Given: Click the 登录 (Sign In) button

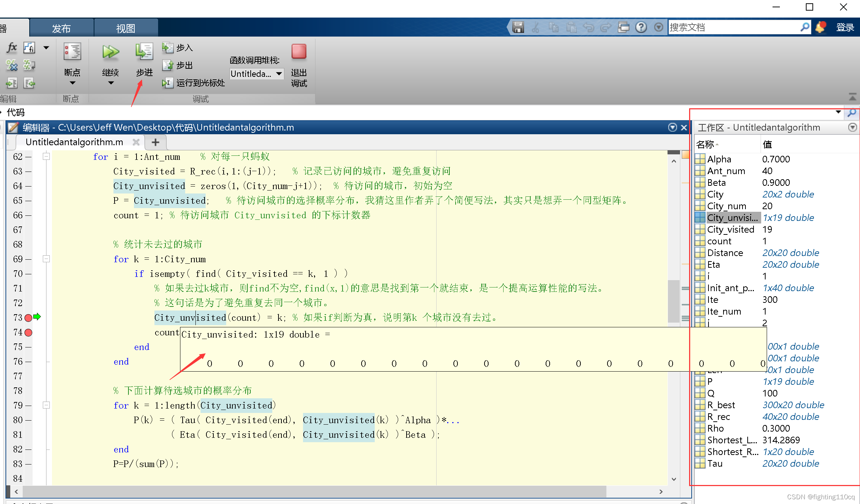Looking at the screenshot, I should (x=845, y=27).
